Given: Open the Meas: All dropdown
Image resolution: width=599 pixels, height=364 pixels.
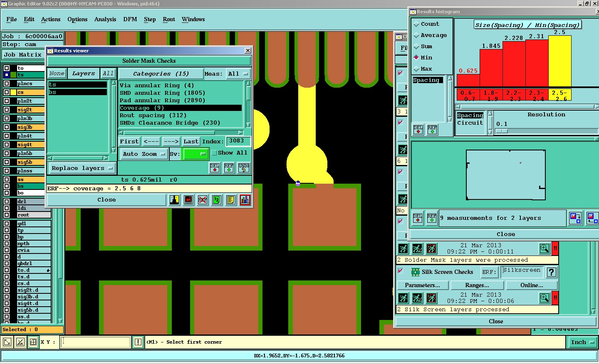Looking at the screenshot, I should tap(238, 74).
